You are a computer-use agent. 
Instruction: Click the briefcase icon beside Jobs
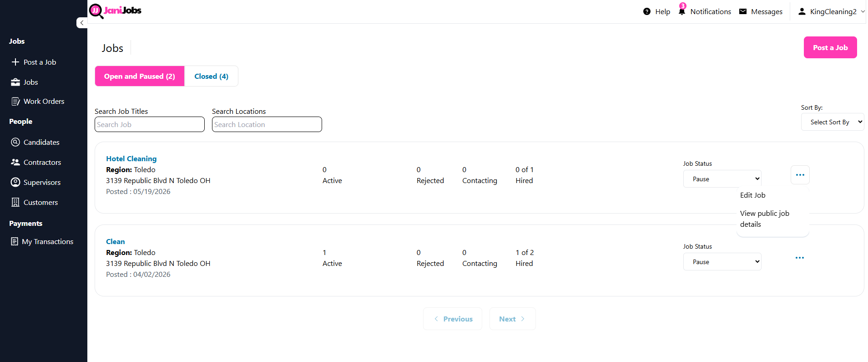15,82
